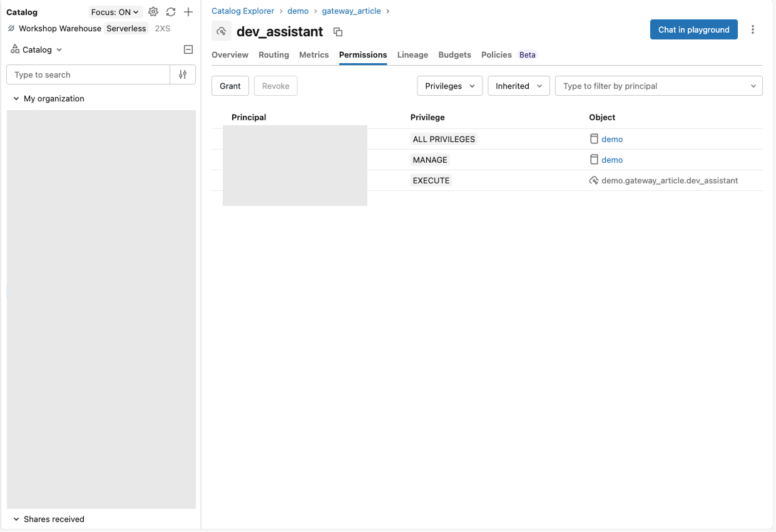Go to Catalog Explorer breadcrumb
The width and height of the screenshot is (776, 532).
[243, 11]
